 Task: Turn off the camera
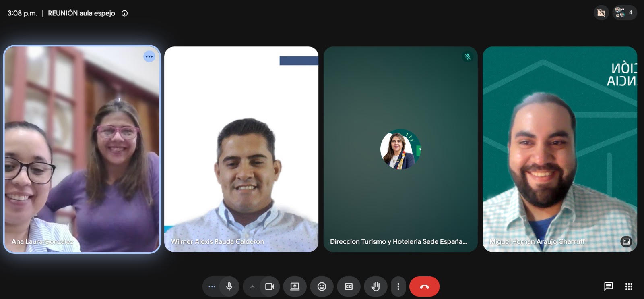(270, 287)
